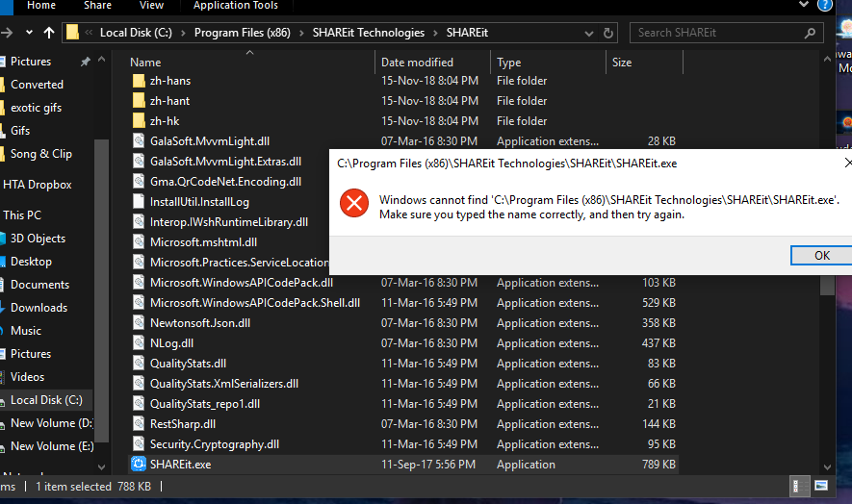The image size is (852, 504).
Task: Switch to large icons view layout
Action: 821,486
